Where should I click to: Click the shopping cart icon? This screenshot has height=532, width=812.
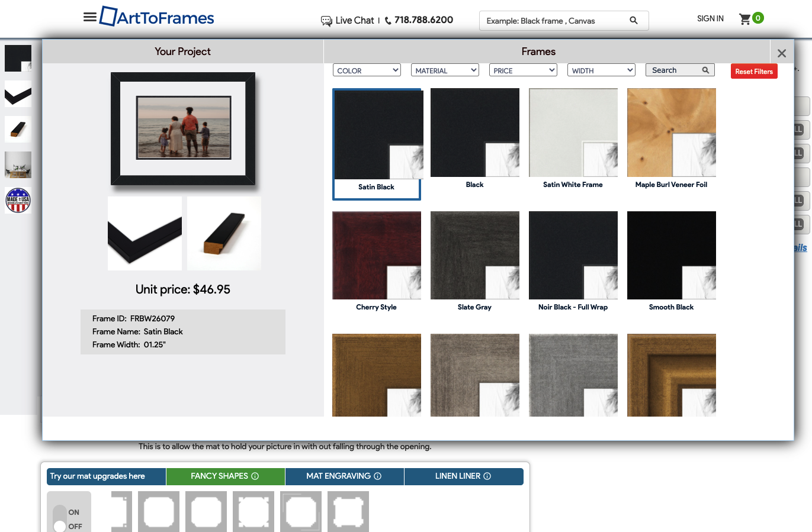point(745,19)
